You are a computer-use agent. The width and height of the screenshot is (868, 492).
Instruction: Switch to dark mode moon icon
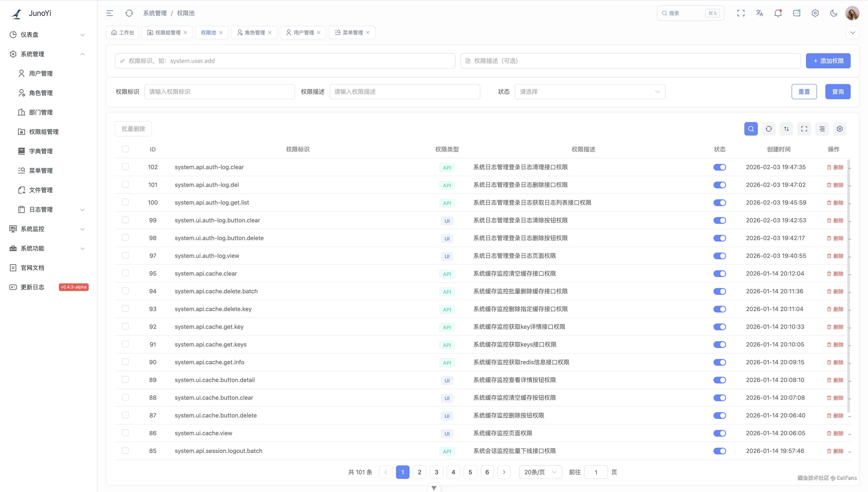(834, 13)
